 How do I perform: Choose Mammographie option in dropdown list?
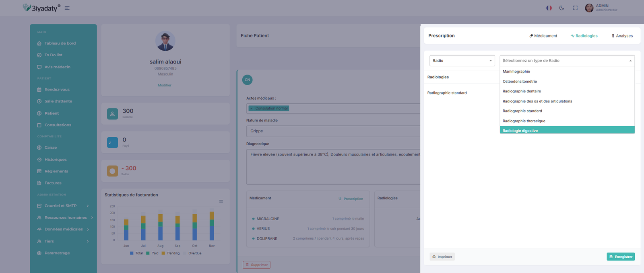pos(516,72)
